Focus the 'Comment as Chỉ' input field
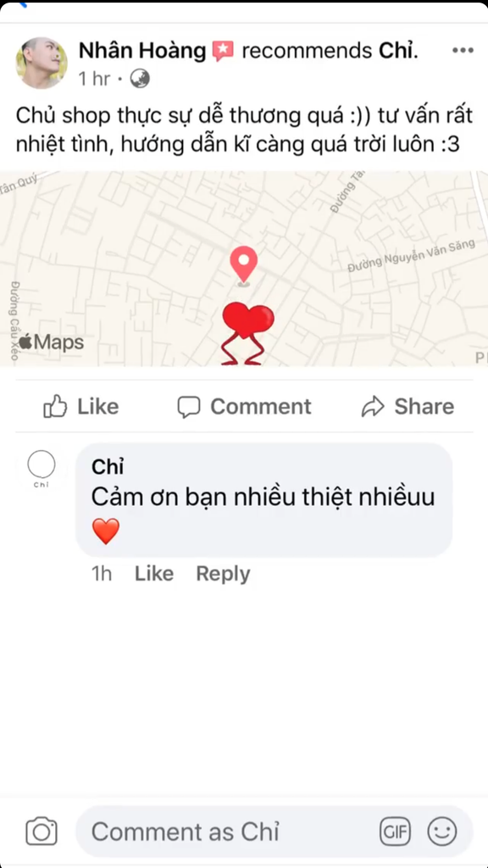488x868 pixels. point(274,832)
